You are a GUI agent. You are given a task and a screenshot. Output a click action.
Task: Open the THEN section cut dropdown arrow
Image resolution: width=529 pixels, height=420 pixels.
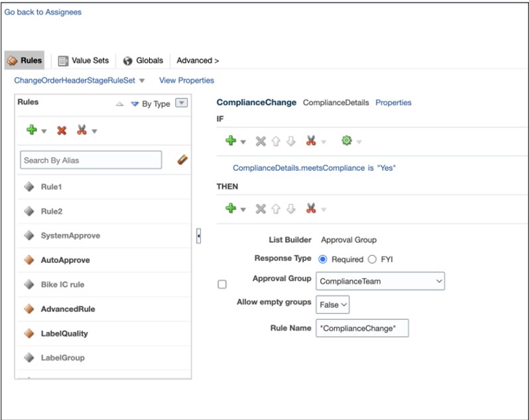[323, 209]
